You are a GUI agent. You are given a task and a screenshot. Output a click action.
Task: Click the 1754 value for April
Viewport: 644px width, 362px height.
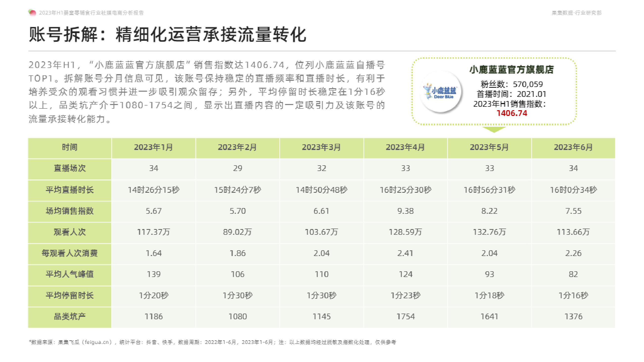pyautogui.click(x=405, y=317)
